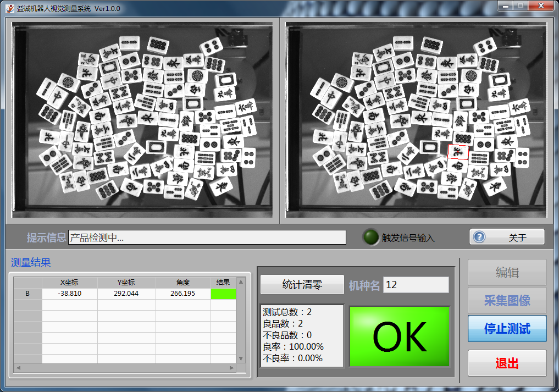Click the 提示信息 text box showing 产品检测中
The width and height of the screenshot is (559, 392).
coord(207,237)
